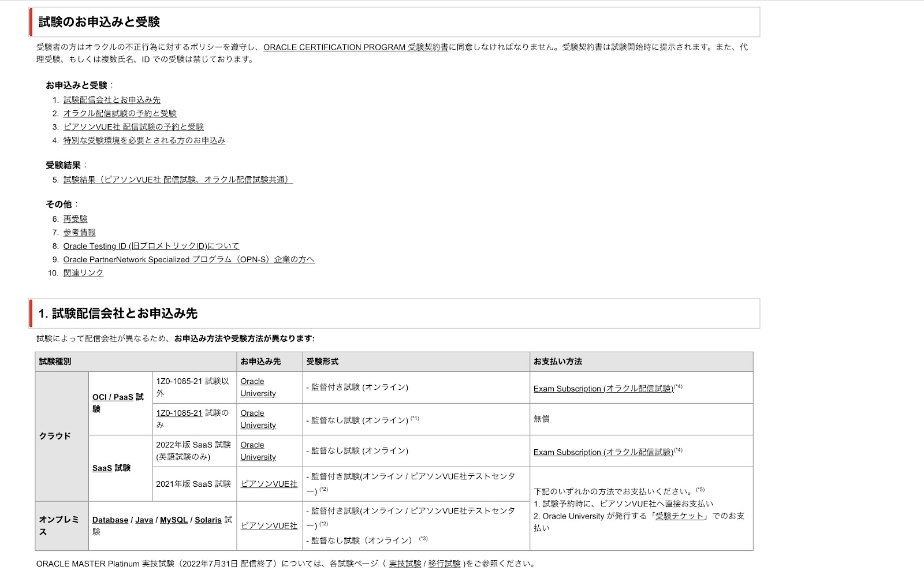Open ピアソンVUE社 link in 2021年版 SaaS row
The width and height of the screenshot is (924, 574).
point(269,484)
